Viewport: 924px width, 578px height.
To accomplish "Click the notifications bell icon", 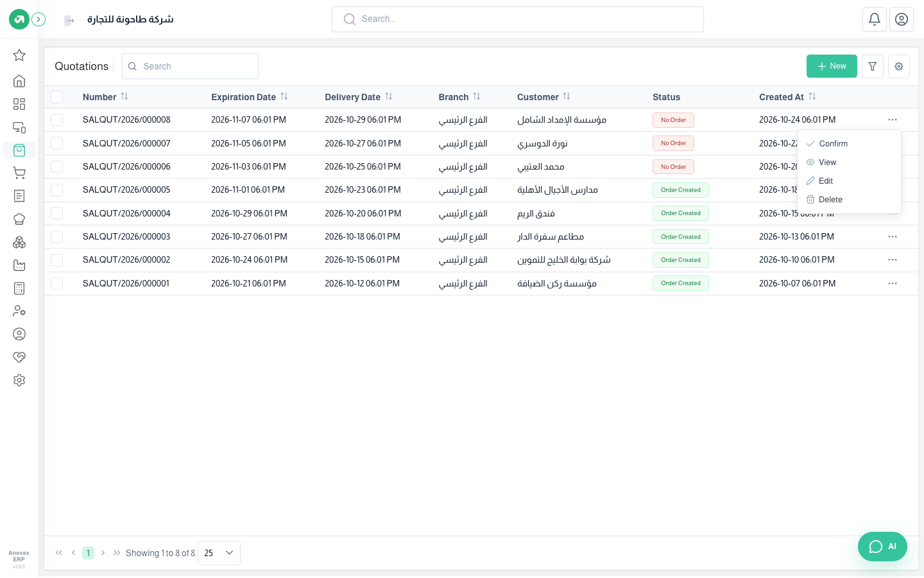I will click(x=875, y=19).
